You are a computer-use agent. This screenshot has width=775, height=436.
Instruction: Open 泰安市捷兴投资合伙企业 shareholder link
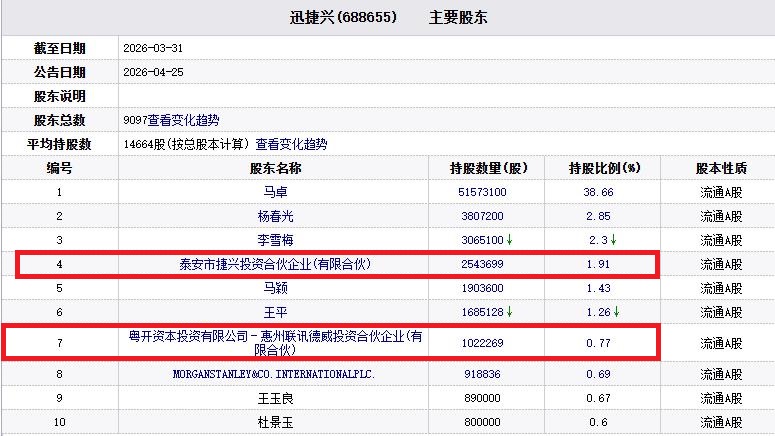[275, 264]
